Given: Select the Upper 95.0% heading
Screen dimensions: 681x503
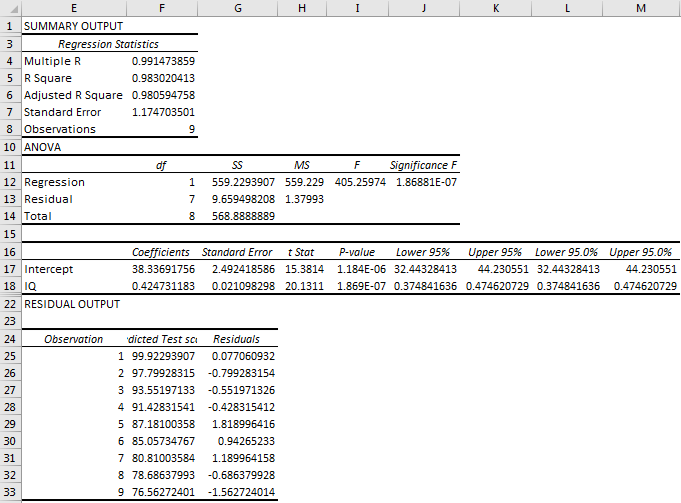Looking at the screenshot, I should click(x=641, y=252).
